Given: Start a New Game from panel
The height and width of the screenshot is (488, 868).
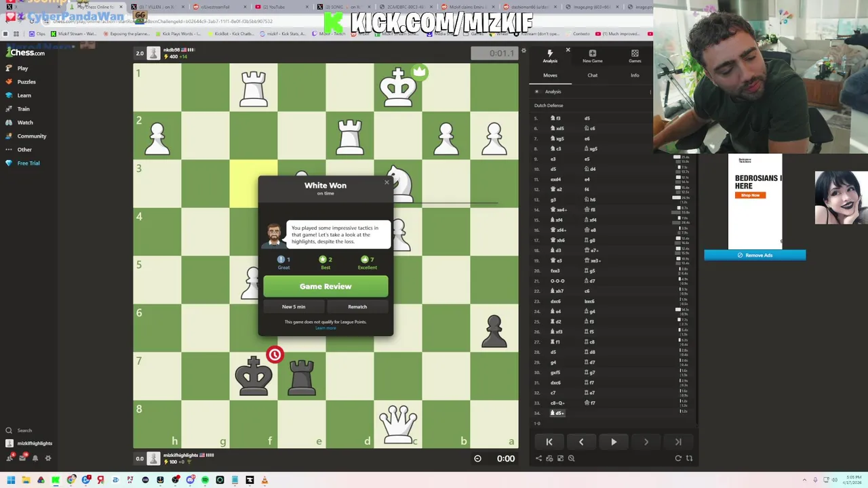Looking at the screenshot, I should [x=592, y=56].
